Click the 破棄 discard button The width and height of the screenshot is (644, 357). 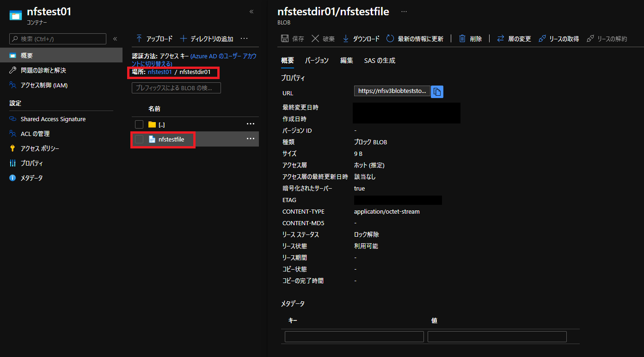pos(323,39)
